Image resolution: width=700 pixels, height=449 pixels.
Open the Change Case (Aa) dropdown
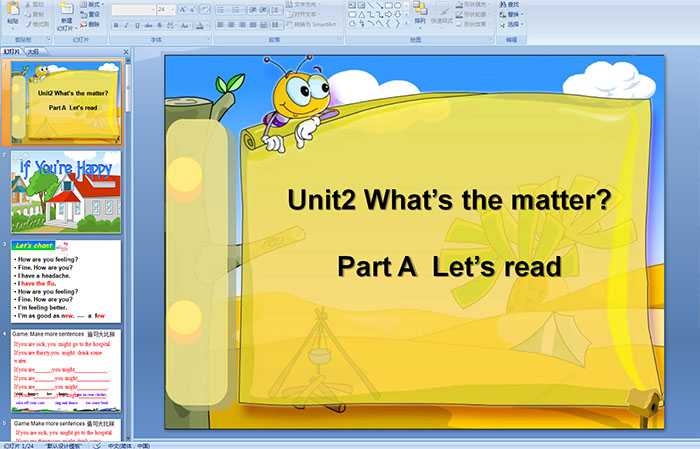tap(185, 25)
